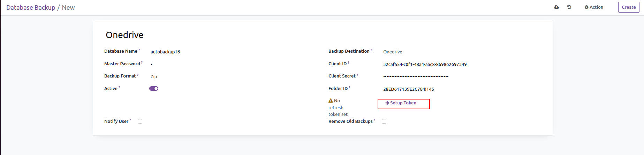
Task: Click the help mark next to Master Password
Action: click(142, 62)
